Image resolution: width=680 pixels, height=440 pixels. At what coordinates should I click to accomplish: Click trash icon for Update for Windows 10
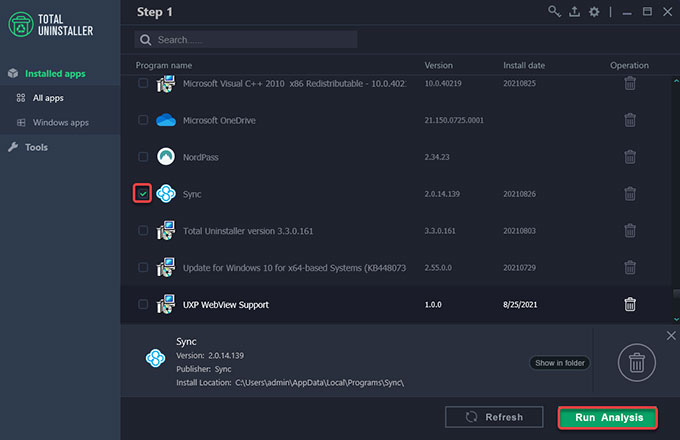coord(630,267)
